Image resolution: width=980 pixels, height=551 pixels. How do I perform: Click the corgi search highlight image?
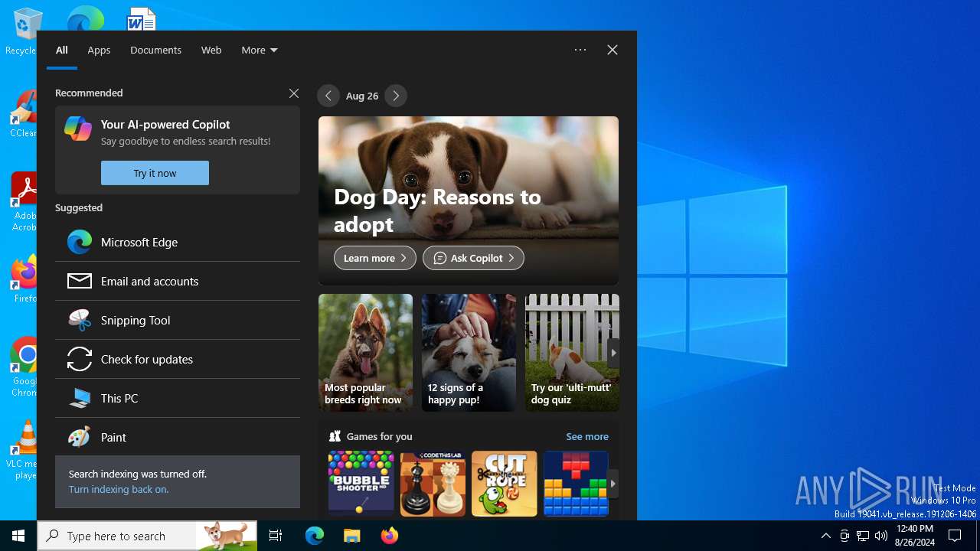click(x=226, y=536)
